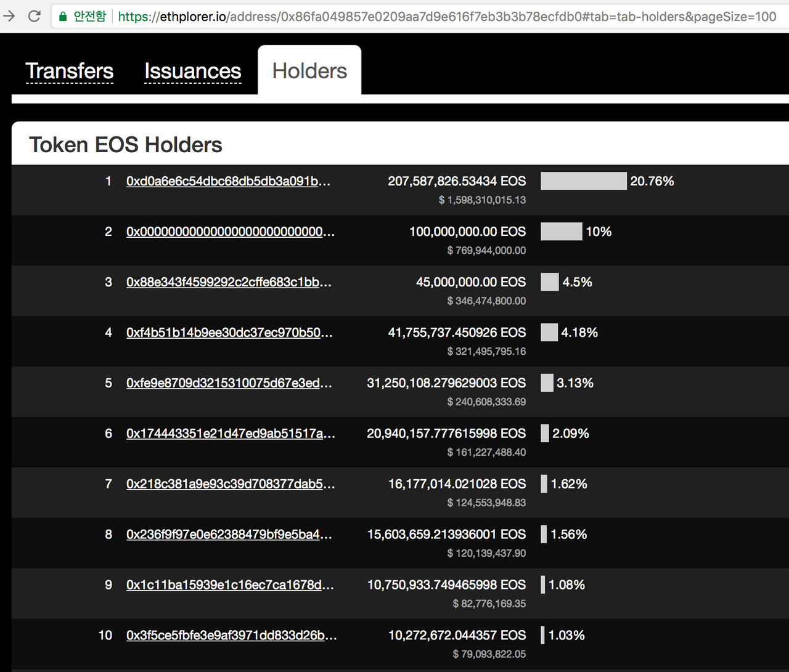Screen dimensions: 789x672
Task: Click the 16,177,014.021028 EOS balance
Action: [457, 484]
